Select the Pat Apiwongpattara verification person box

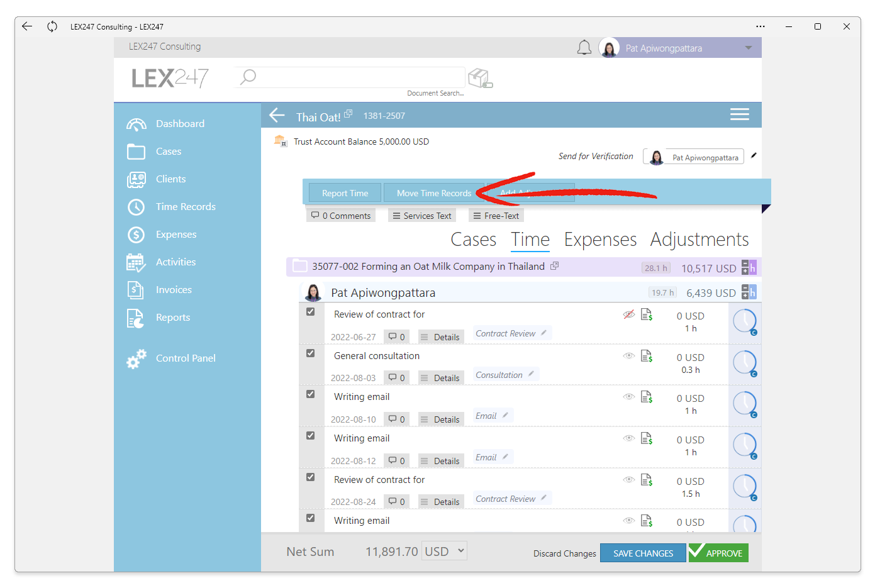[693, 157]
